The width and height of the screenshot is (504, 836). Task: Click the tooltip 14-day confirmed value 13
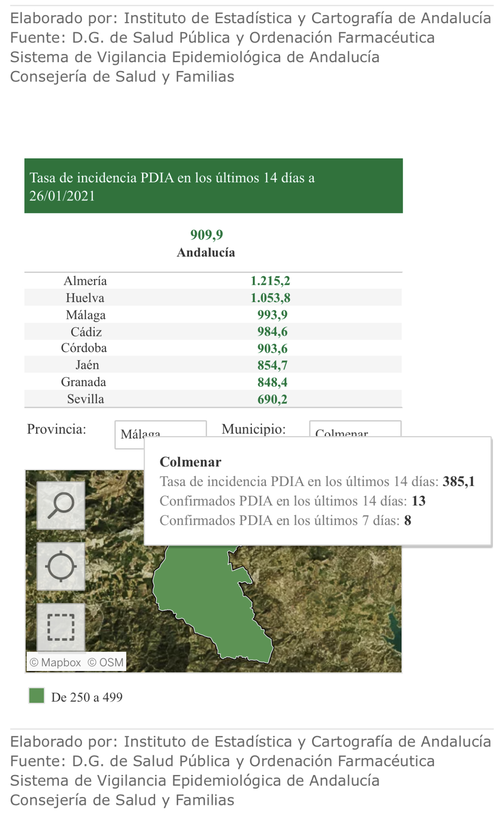(418, 501)
